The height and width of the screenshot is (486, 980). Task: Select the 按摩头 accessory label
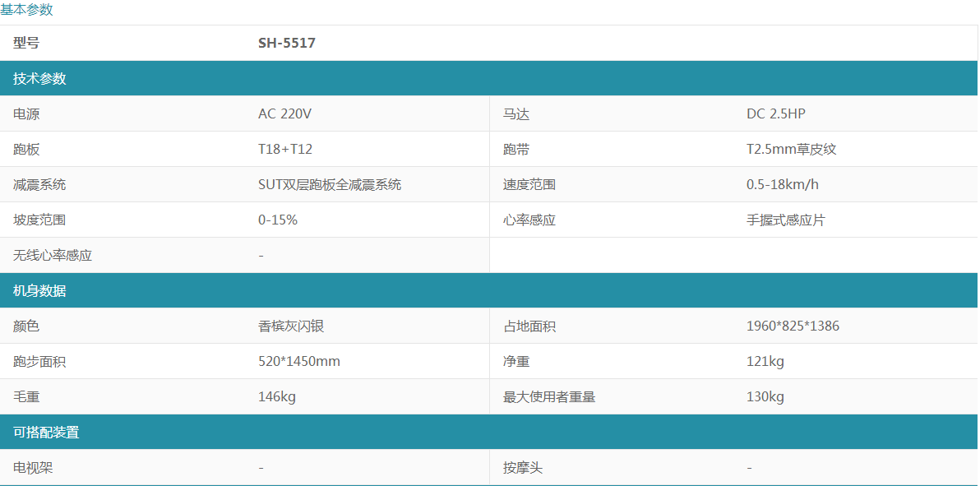coord(523,468)
